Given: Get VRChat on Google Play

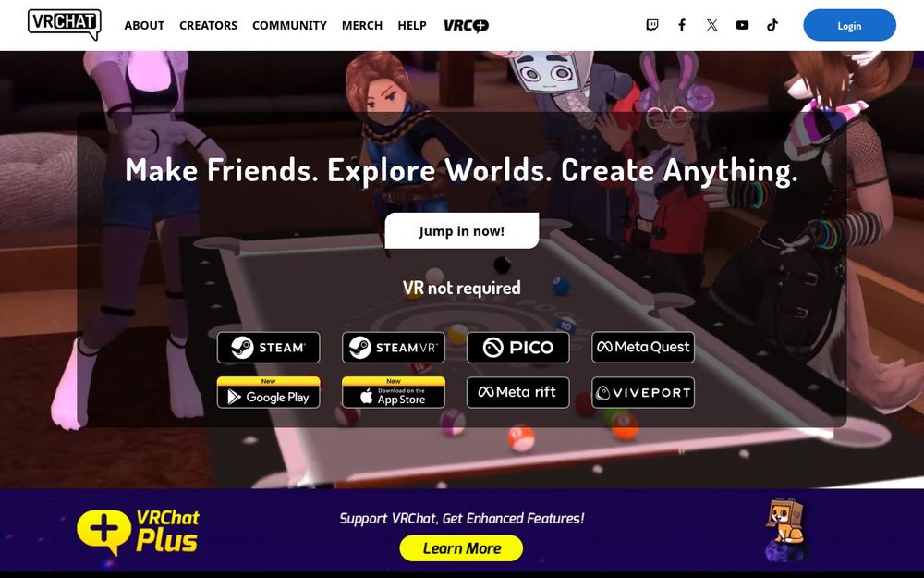Looking at the screenshot, I should click(x=268, y=393).
